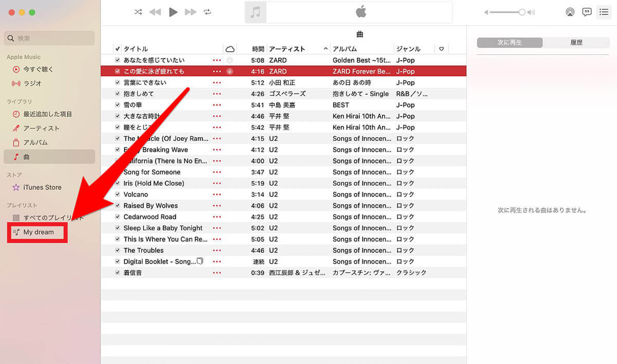Viewport: 617px width, 364px height.
Task: Download この愛に泳ぎ疲れても via cloud arrow
Action: [x=230, y=71]
